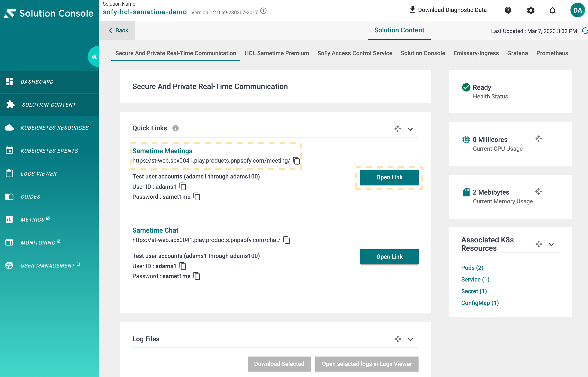
Task: Click the memory card icon by 2 Mebibytes
Action: (466, 192)
